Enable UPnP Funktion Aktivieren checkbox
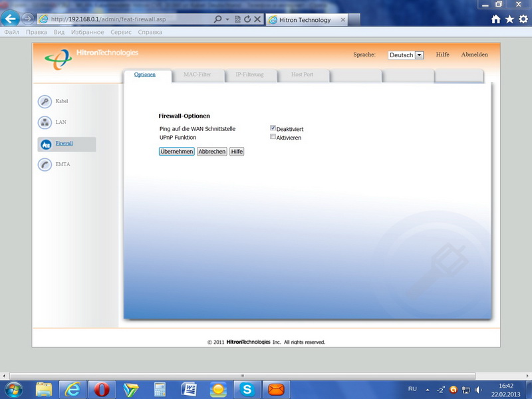Image resolution: width=532 pixels, height=399 pixels. (x=273, y=137)
